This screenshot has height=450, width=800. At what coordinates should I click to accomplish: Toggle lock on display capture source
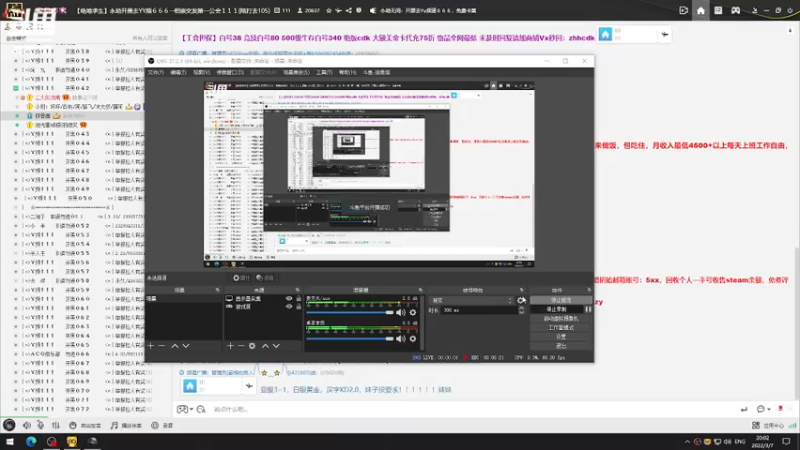[298, 298]
